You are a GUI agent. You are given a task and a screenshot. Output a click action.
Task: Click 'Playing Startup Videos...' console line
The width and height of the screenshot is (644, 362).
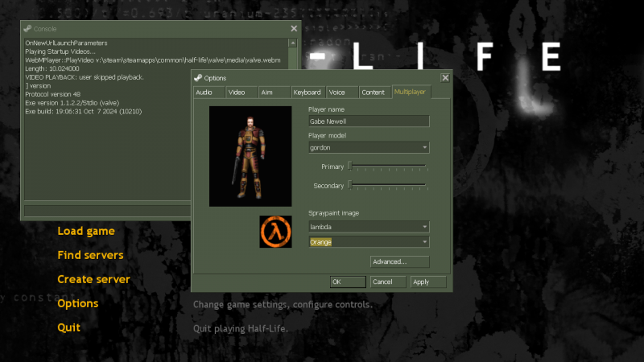coord(60,51)
